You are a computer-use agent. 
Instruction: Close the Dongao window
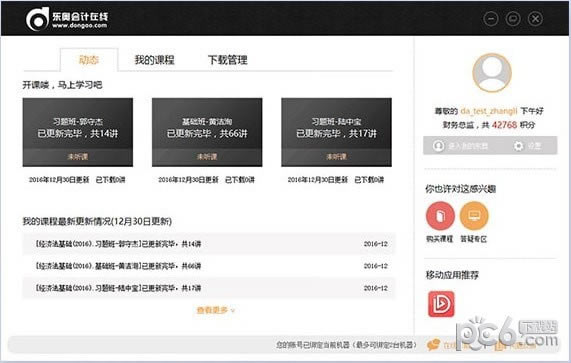coord(535,19)
